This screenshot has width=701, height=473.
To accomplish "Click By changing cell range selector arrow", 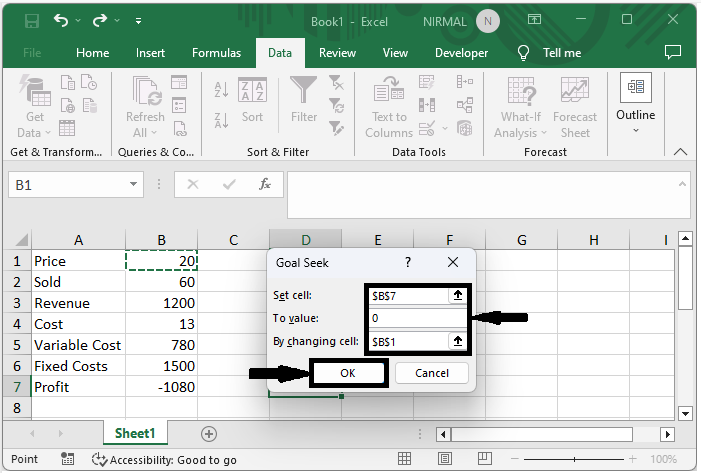I will pos(458,342).
